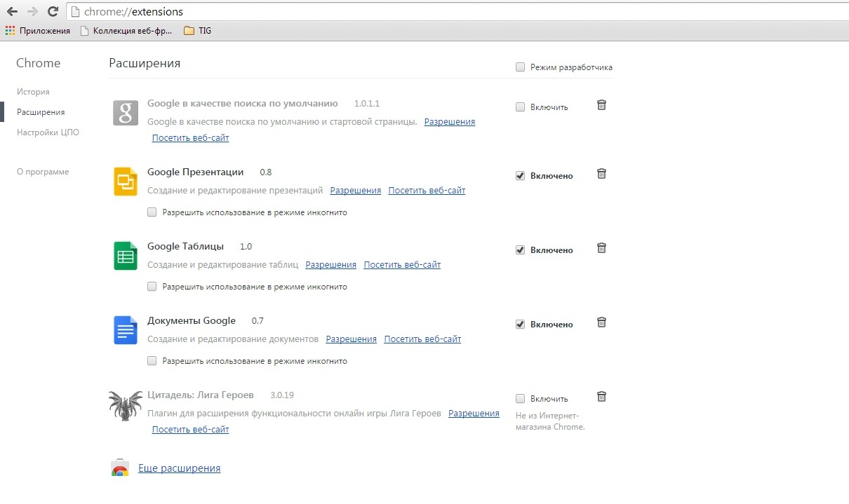Remove Цитадель: Лига Героев using its trash icon
Image resolution: width=849 pixels, height=504 pixels.
click(601, 397)
